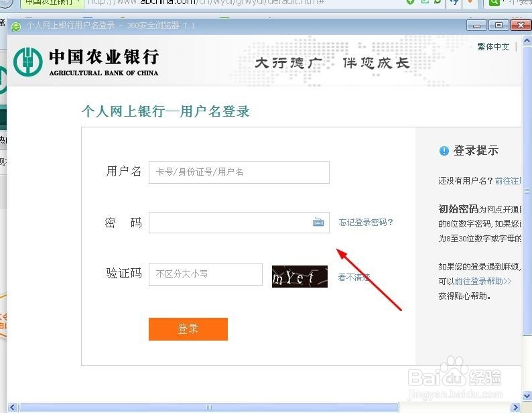The width and height of the screenshot is (532, 413).
Task: Click the background browser address bar URL
Action: pos(205,2)
